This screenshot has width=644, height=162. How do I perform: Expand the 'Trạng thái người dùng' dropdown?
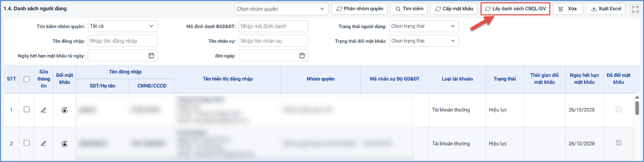coord(424,26)
